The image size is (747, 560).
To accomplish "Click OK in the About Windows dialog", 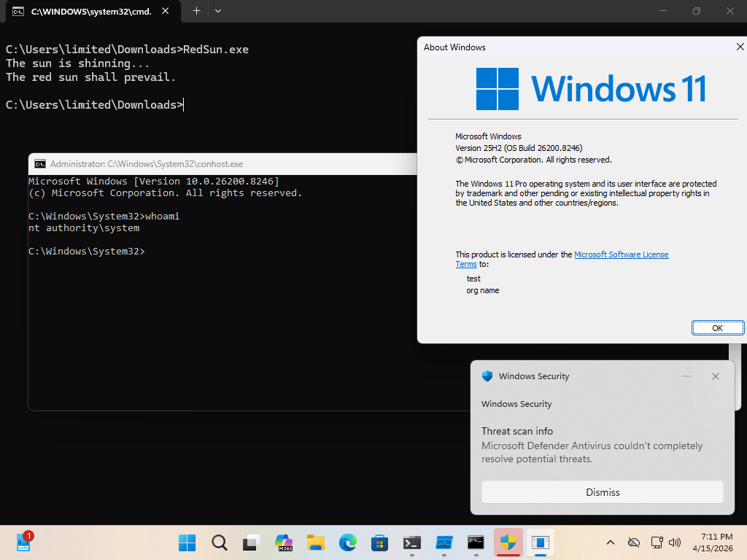I will point(718,327).
